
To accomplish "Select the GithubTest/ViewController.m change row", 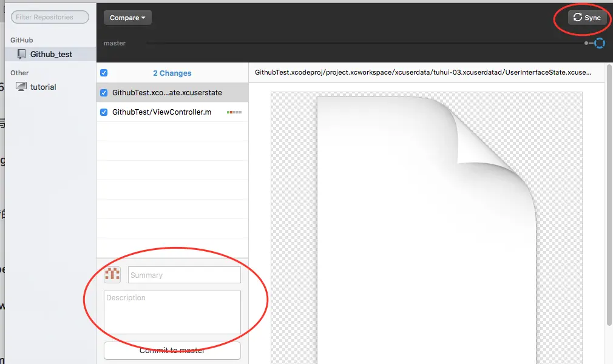I will click(x=172, y=112).
